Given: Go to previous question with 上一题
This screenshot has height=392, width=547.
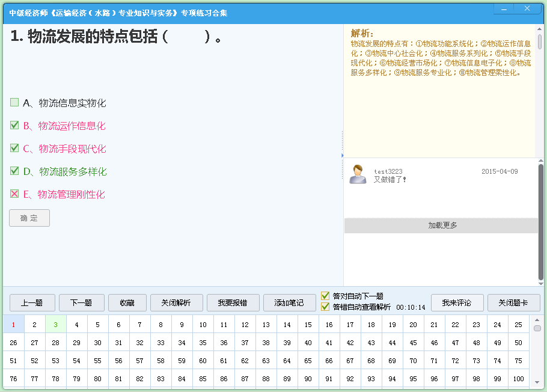Looking at the screenshot, I should pyautogui.click(x=32, y=302).
